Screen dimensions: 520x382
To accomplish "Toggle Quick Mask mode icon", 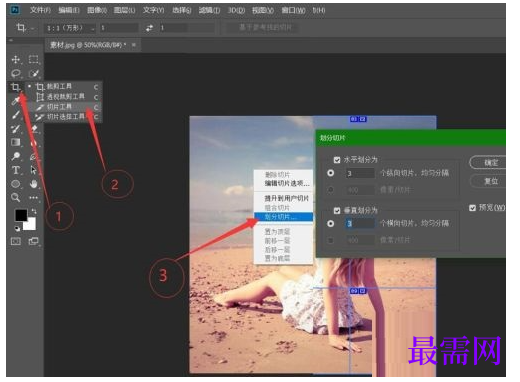I will click(x=16, y=241).
